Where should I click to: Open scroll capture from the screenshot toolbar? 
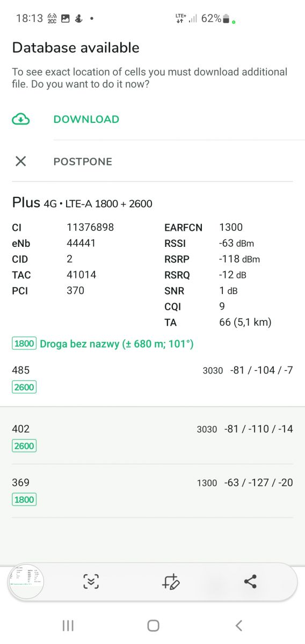pos(91,581)
